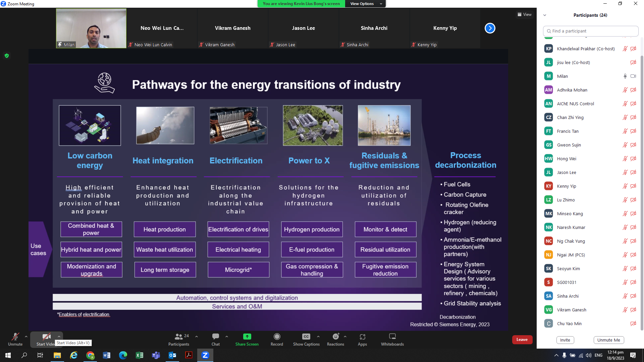
Task: Select Hong Wei participant entry
Action: point(590,159)
